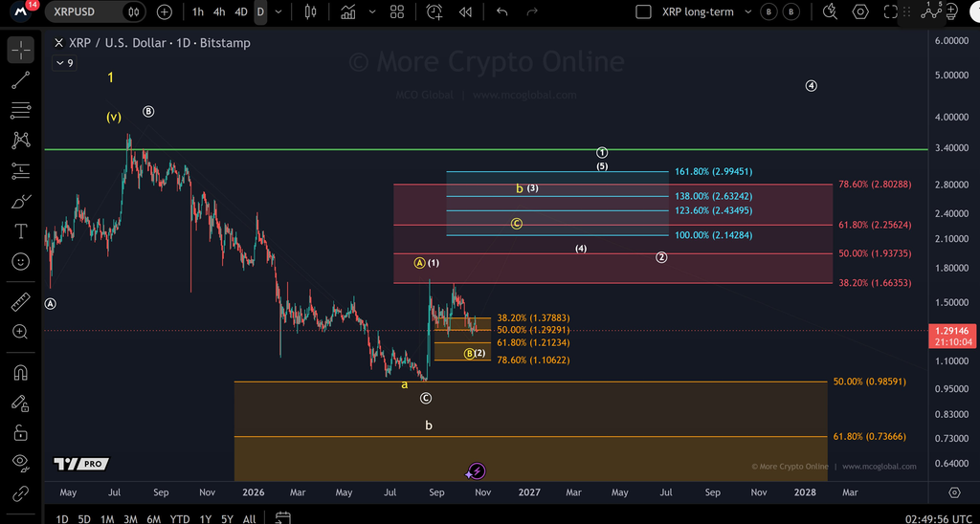Open the chart patterns tool
The width and height of the screenshot is (980, 524).
[21, 141]
